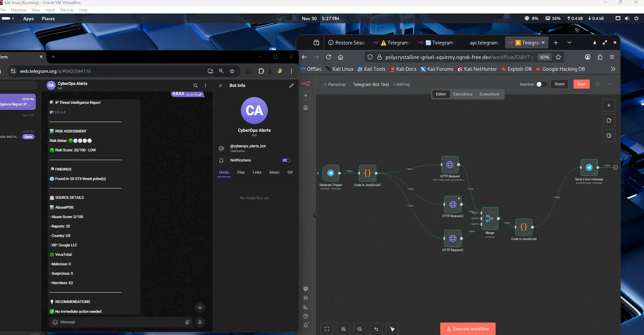
Task: Toggle the side panel button on canvas
Action: (609, 135)
